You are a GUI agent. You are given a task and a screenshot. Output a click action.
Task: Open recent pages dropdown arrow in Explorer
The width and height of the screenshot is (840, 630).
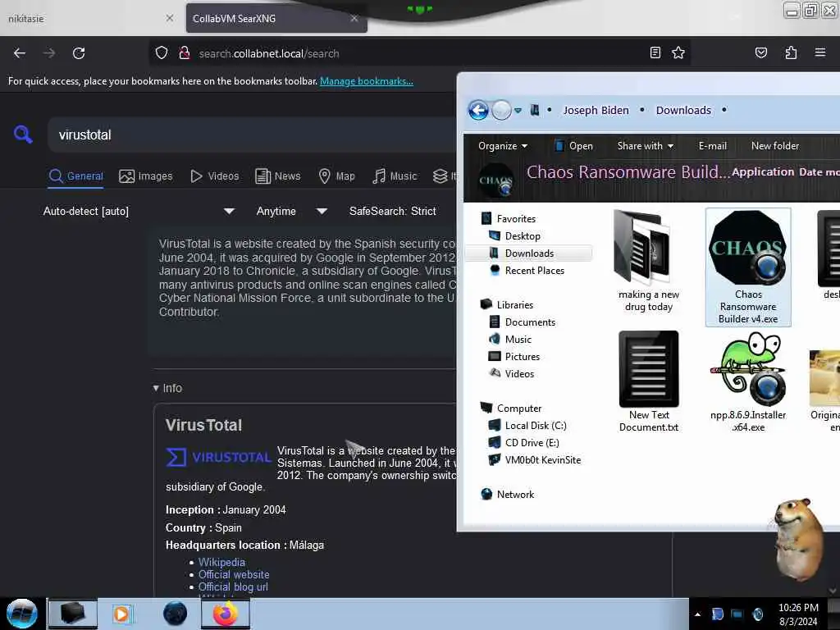click(518, 111)
